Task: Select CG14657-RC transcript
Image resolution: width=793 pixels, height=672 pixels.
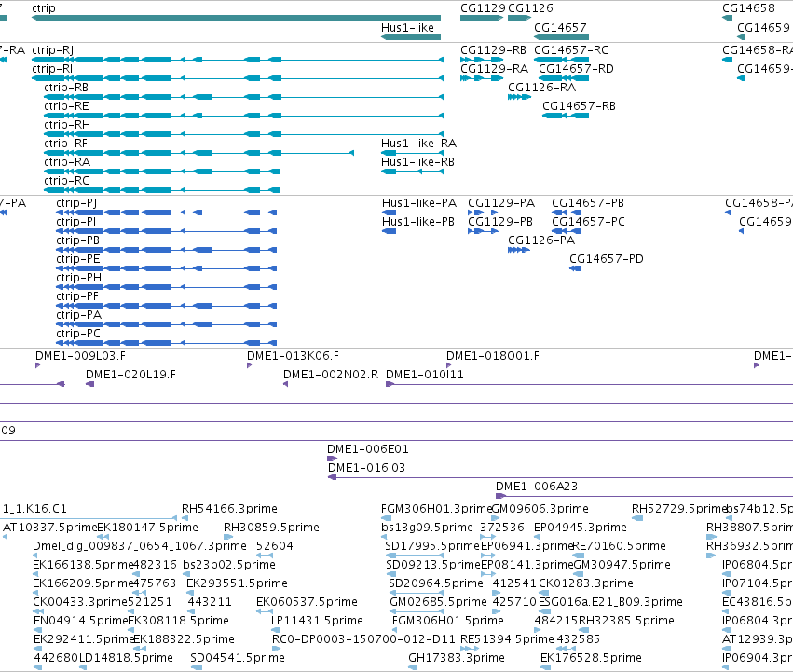Action: tap(561, 60)
